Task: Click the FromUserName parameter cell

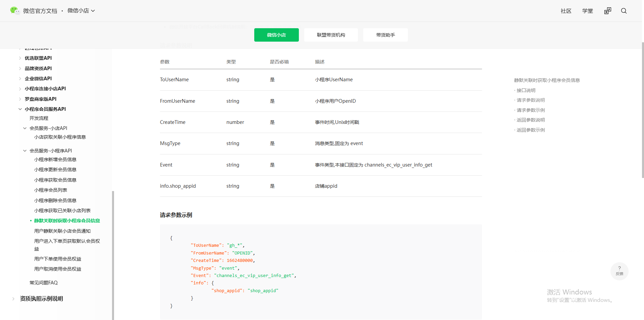Action: [177, 101]
